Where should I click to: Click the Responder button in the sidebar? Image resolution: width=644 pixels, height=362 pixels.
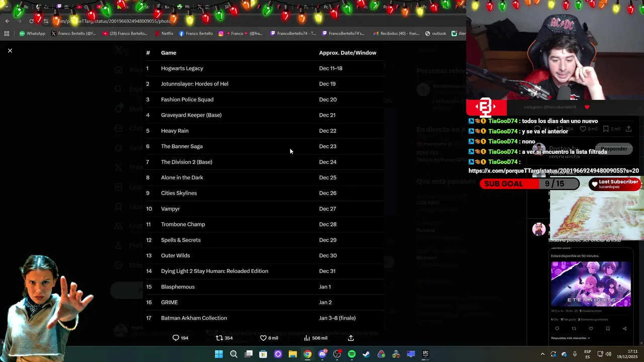pyautogui.click(x=614, y=149)
